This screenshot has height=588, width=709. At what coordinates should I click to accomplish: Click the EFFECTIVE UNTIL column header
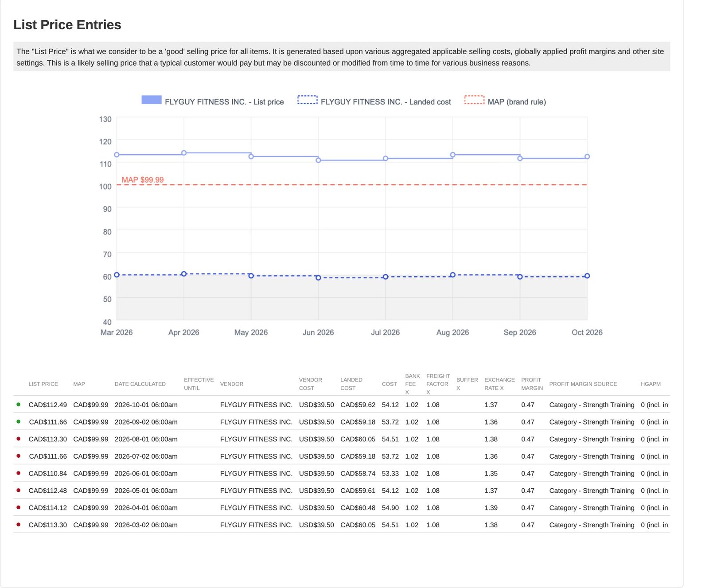[x=199, y=384]
